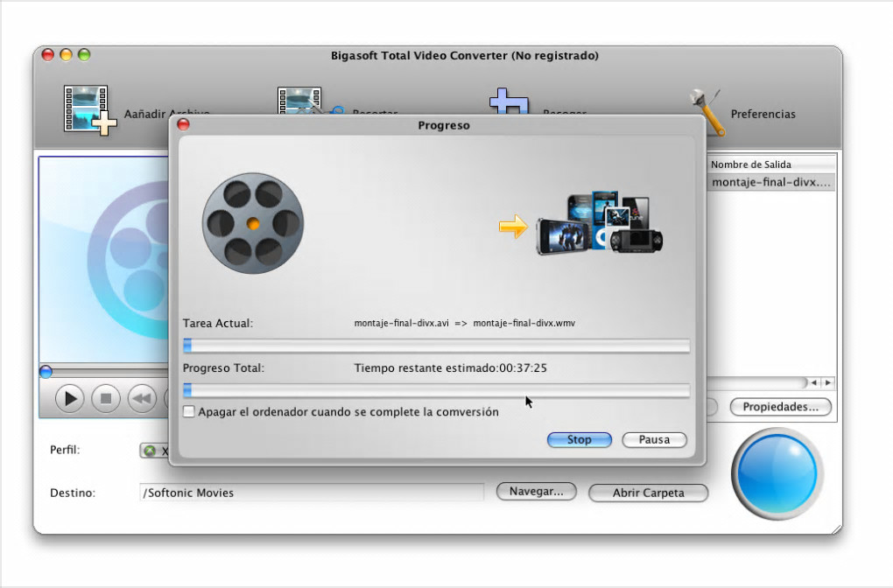Click montaje-final-divx.avi task text
This screenshot has width=893, height=588.
[402, 324]
